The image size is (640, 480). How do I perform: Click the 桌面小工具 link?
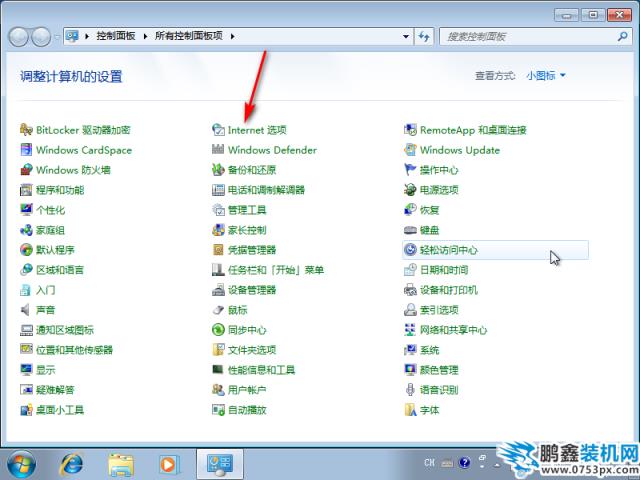pos(60,410)
